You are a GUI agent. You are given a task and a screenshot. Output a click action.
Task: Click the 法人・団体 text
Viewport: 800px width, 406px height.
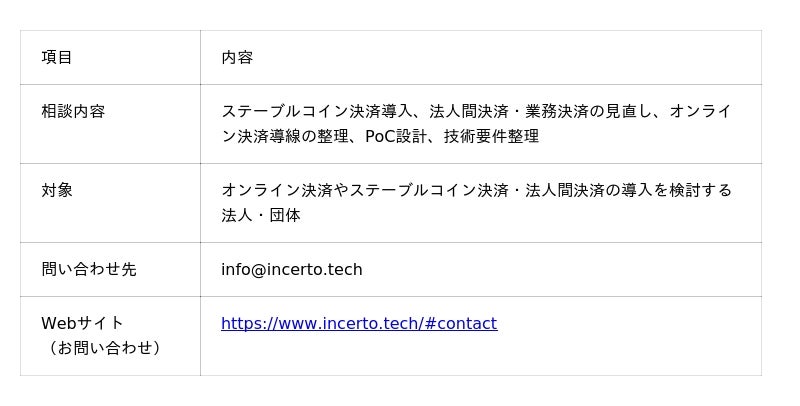pos(261,216)
